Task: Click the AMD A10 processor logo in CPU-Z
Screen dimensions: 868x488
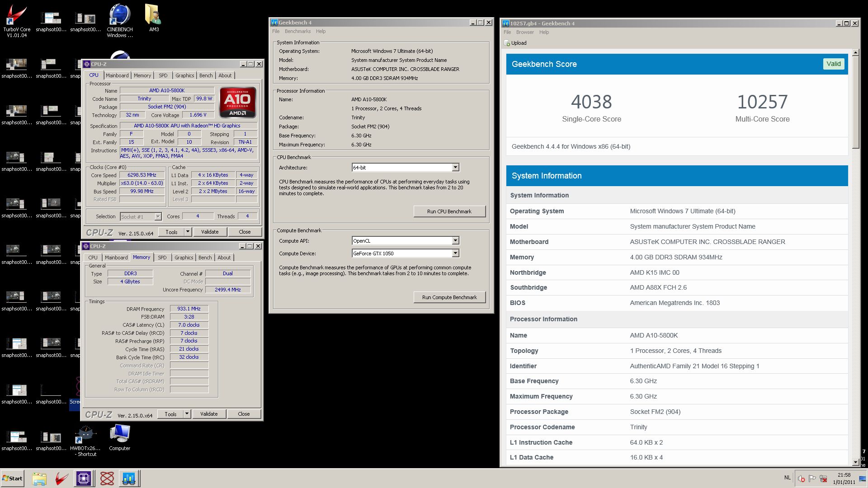Action: pyautogui.click(x=238, y=102)
